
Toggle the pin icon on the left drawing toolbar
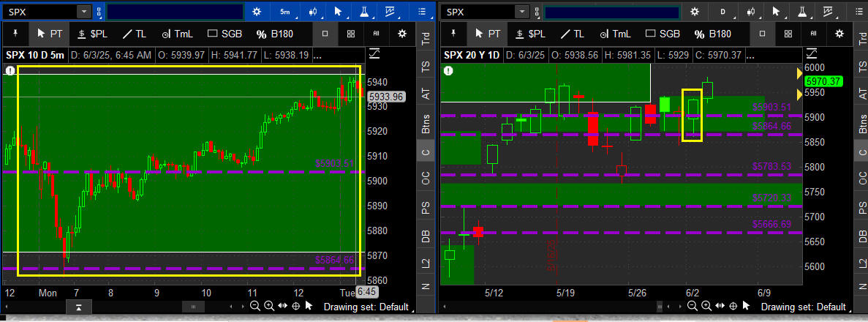(15, 33)
